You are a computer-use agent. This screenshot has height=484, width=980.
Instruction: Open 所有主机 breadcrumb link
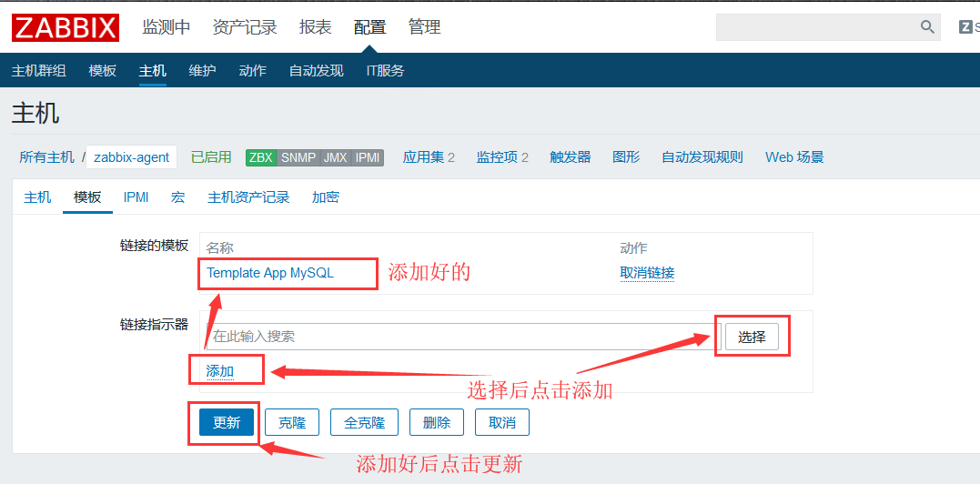tap(47, 157)
